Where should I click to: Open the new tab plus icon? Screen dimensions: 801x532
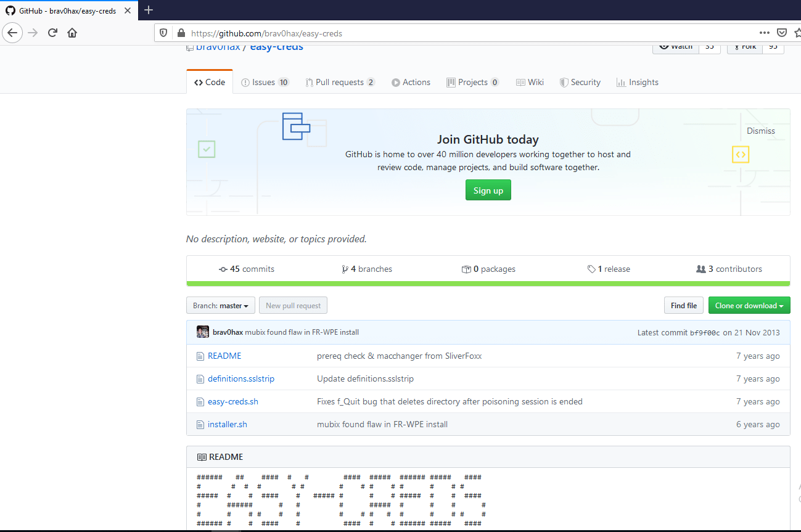pos(148,10)
